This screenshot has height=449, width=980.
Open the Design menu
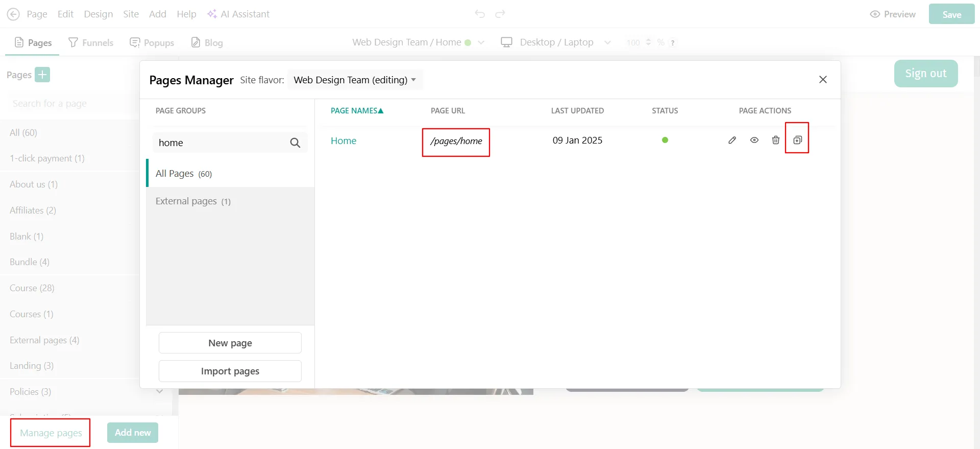click(x=98, y=14)
